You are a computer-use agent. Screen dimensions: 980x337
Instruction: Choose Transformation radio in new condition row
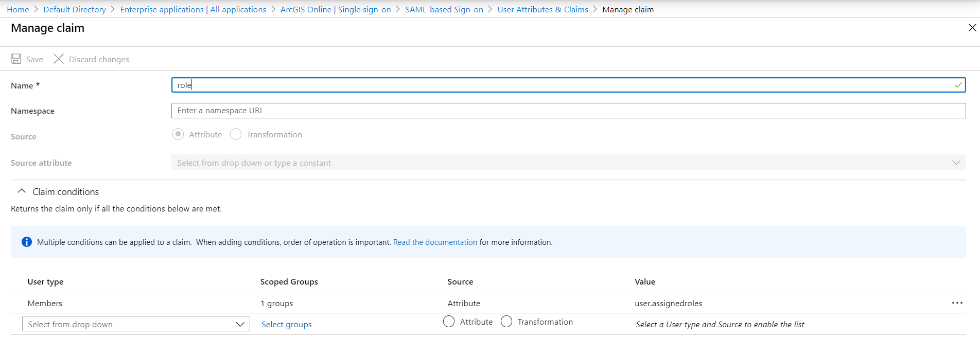pyautogui.click(x=506, y=322)
